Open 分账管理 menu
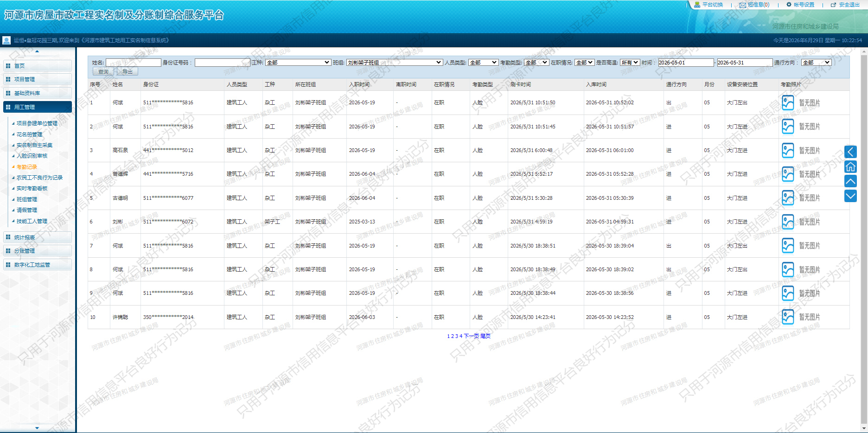The width and height of the screenshot is (868, 433). coord(38,251)
